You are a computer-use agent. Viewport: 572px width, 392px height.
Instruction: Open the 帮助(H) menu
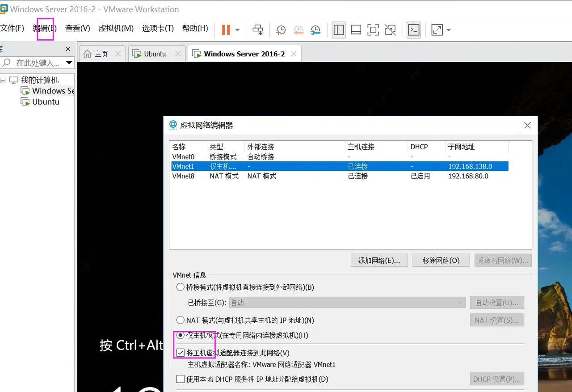(x=195, y=29)
